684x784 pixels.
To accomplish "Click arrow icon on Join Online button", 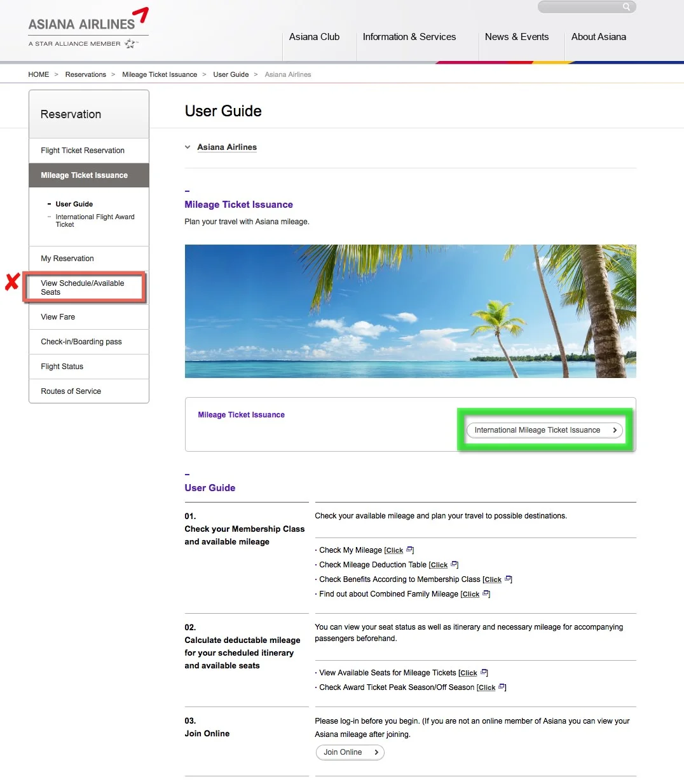I will pos(376,752).
